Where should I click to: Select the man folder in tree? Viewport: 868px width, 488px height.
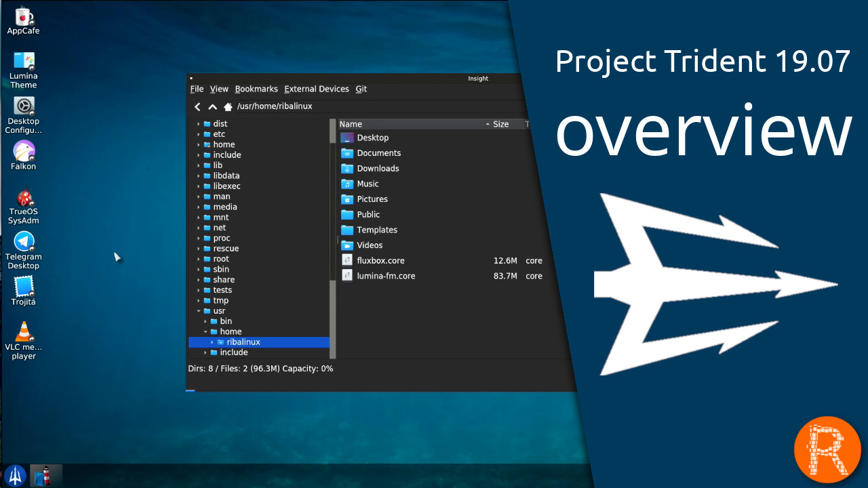[222, 197]
